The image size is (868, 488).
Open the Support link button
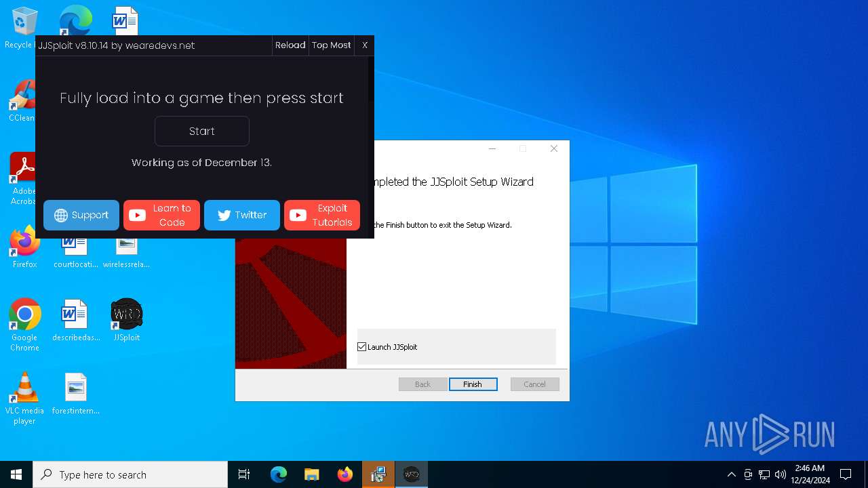click(81, 215)
